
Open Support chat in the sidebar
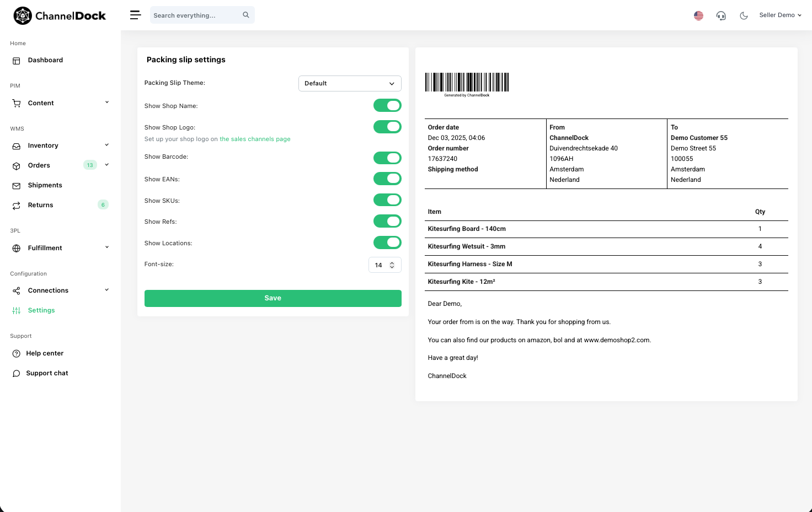pos(47,373)
